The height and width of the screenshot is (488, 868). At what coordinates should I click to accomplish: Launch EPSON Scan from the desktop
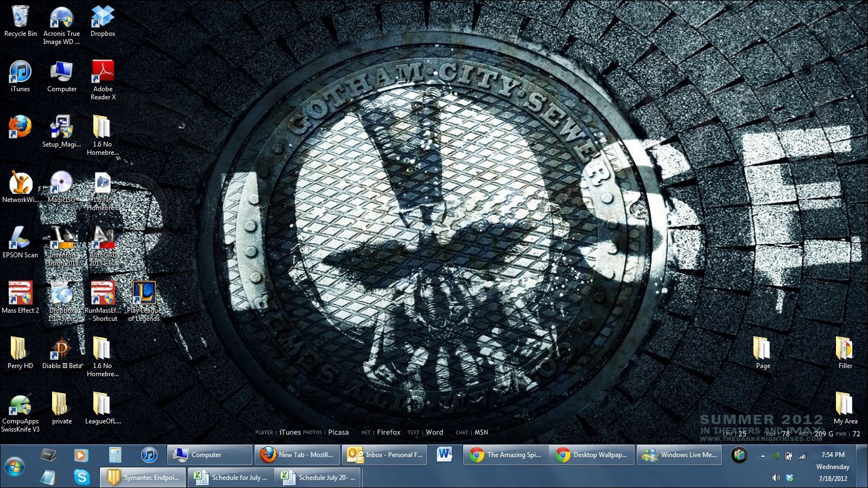coord(20,239)
